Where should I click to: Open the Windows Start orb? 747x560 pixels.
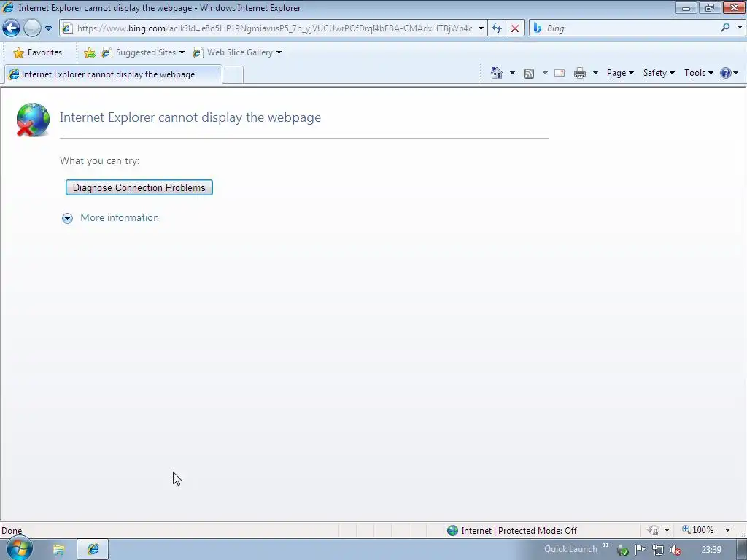(19, 548)
